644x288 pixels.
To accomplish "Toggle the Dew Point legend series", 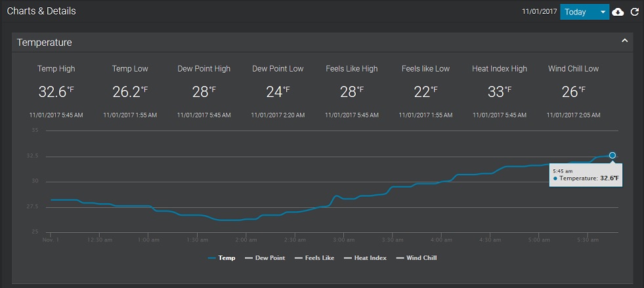I will [270, 258].
